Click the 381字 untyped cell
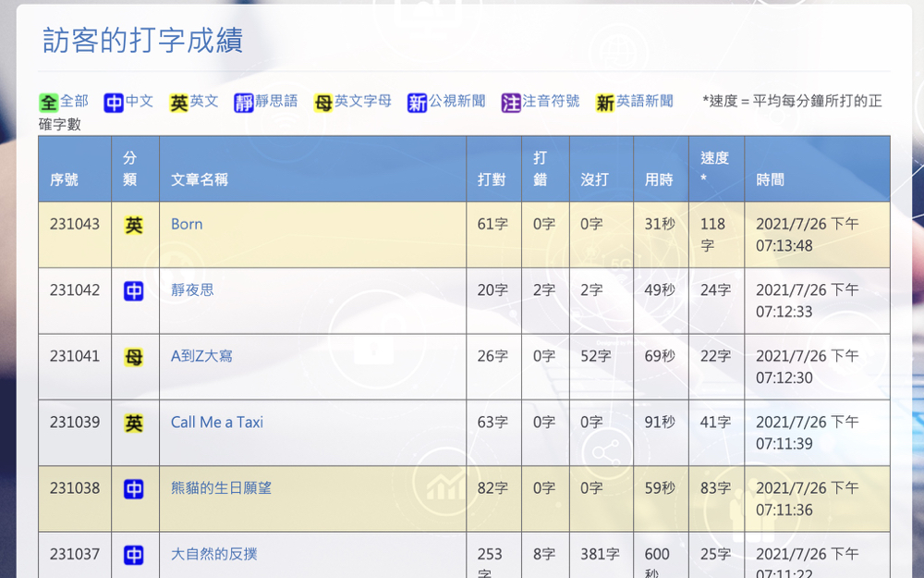The image size is (924, 578). [x=600, y=554]
